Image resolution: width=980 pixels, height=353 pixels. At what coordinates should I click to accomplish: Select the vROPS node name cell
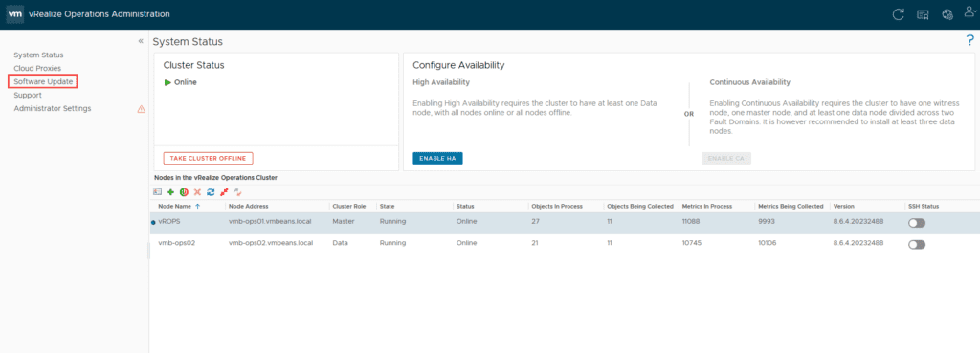point(169,222)
